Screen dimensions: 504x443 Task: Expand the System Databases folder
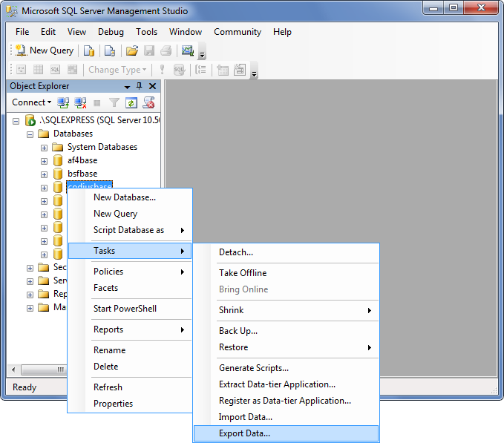point(44,147)
